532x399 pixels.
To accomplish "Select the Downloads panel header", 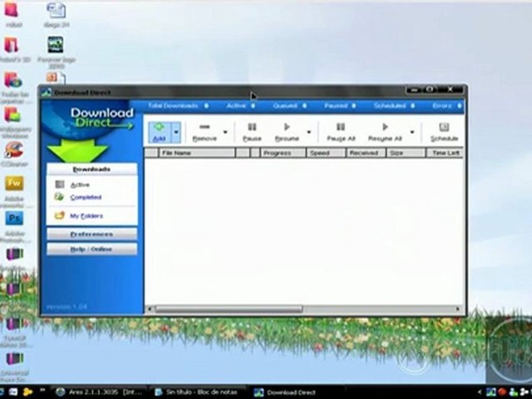I will pos(92,170).
